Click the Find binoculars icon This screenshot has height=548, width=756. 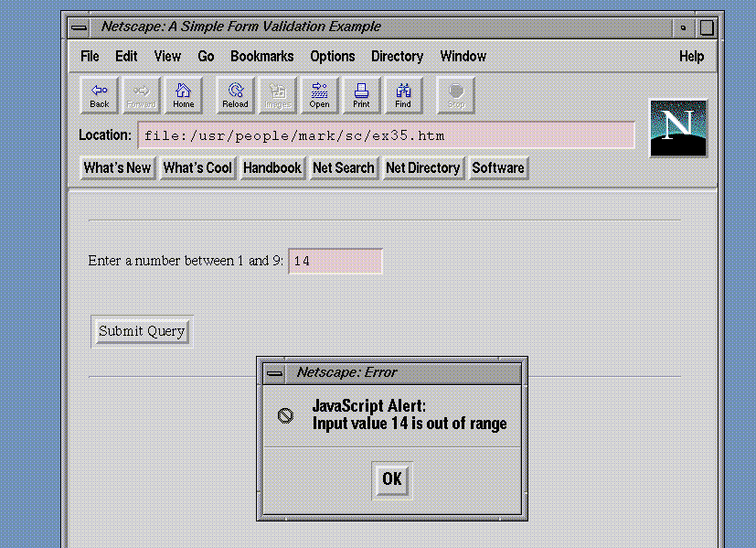[x=403, y=95]
